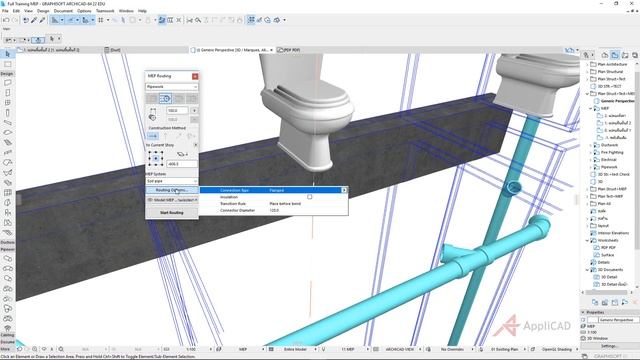This screenshot has height=360, width=640.
Task: Select the Generic Perspective view in navigator
Action: tap(615, 101)
